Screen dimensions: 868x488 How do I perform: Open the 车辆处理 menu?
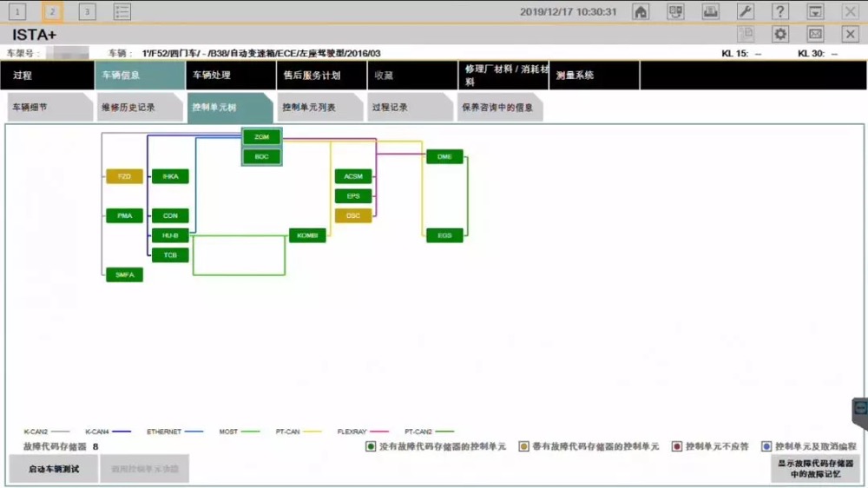[x=230, y=75]
